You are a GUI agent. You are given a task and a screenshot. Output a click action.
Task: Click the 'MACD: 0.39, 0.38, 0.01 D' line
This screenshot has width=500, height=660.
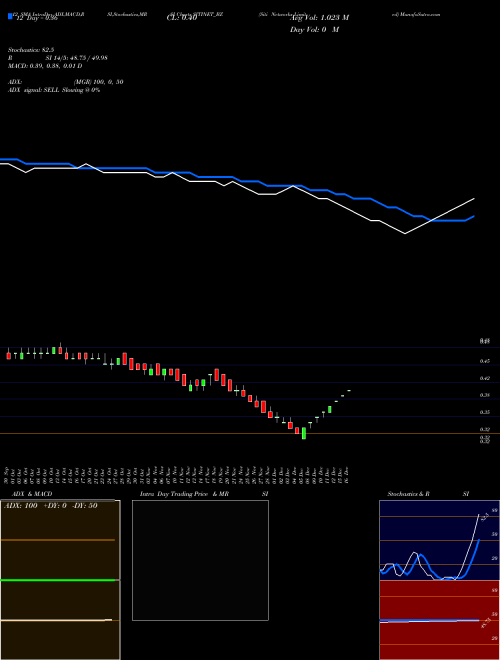(x=45, y=66)
